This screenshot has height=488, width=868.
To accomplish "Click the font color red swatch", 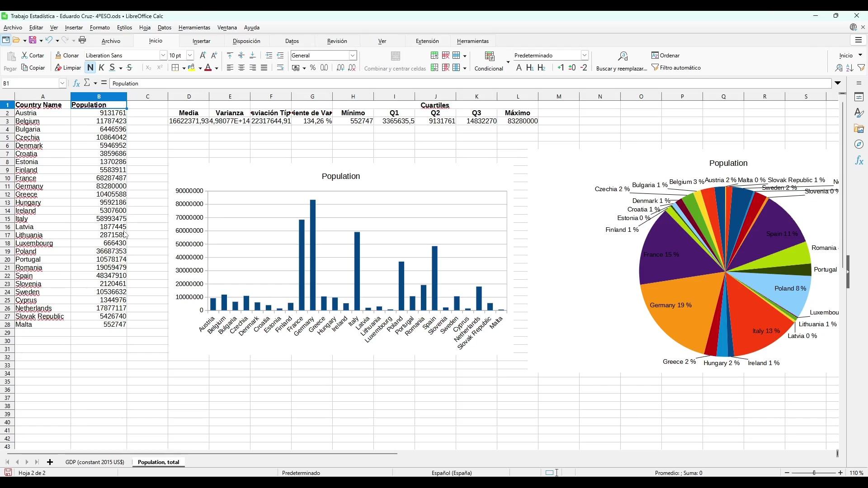I will tap(208, 68).
